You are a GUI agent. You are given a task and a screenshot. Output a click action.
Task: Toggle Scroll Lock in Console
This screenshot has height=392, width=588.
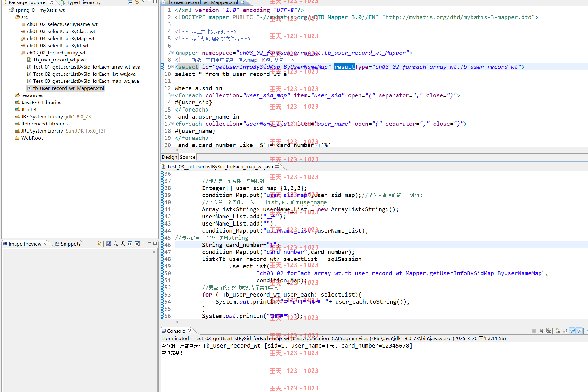pos(565,331)
